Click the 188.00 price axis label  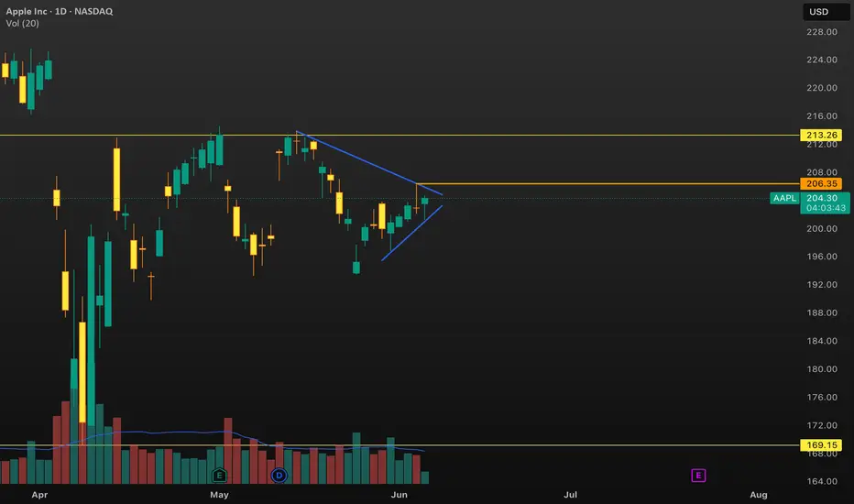[821, 312]
